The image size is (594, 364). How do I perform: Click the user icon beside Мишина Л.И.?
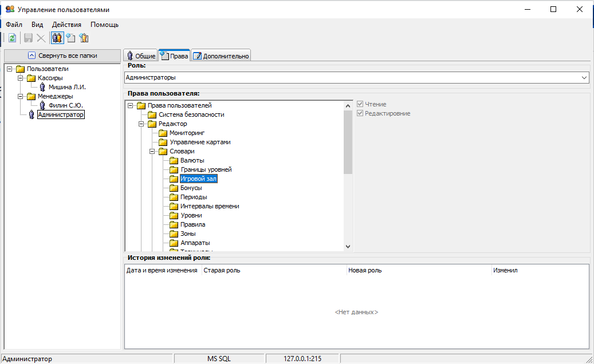tap(42, 87)
